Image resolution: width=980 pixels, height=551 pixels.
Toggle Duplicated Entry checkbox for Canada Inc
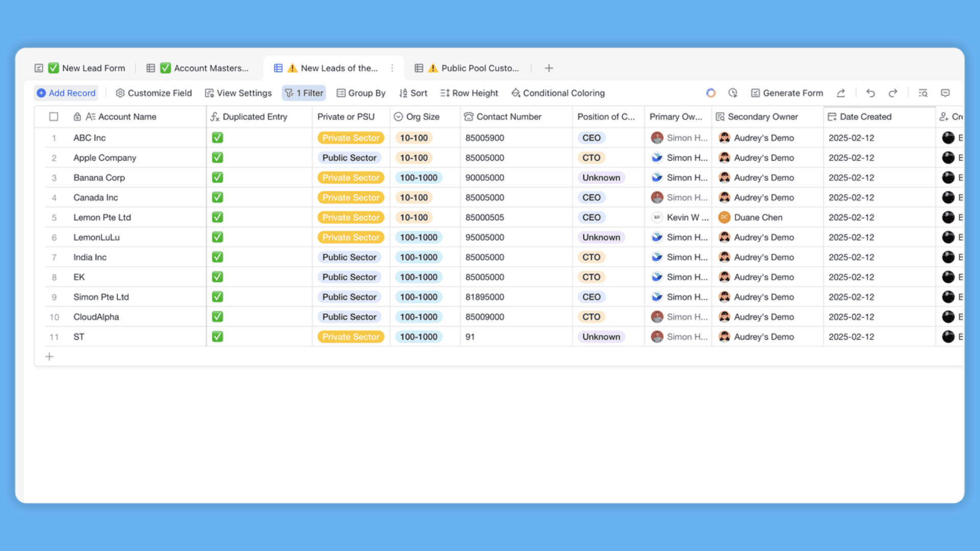217,197
